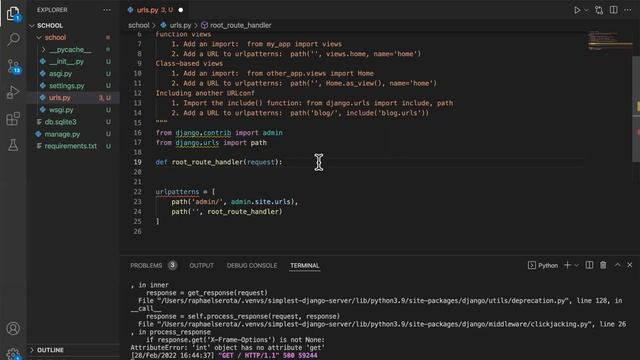Image resolution: width=640 pixels, height=360 pixels.
Task: Open editor More Actions ellipsis
Action: pos(628,10)
